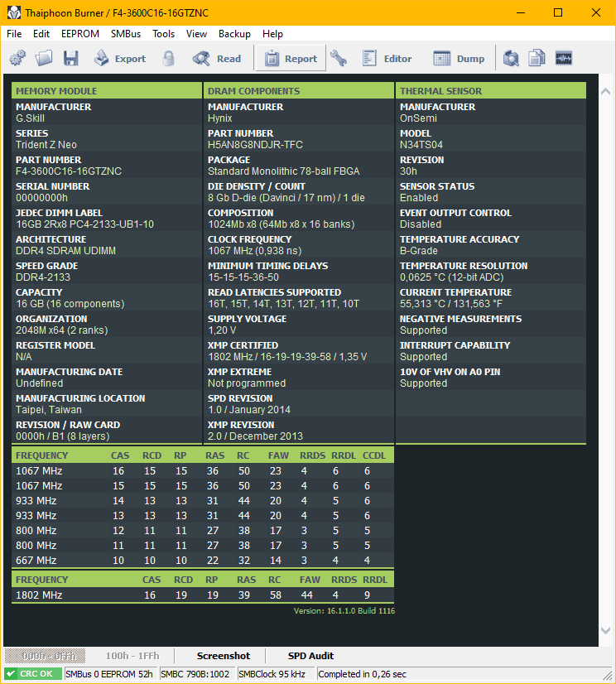Click the THERMAL SENSOR section header
Image resolution: width=616 pixels, height=684 pixels.
pyautogui.click(x=491, y=91)
